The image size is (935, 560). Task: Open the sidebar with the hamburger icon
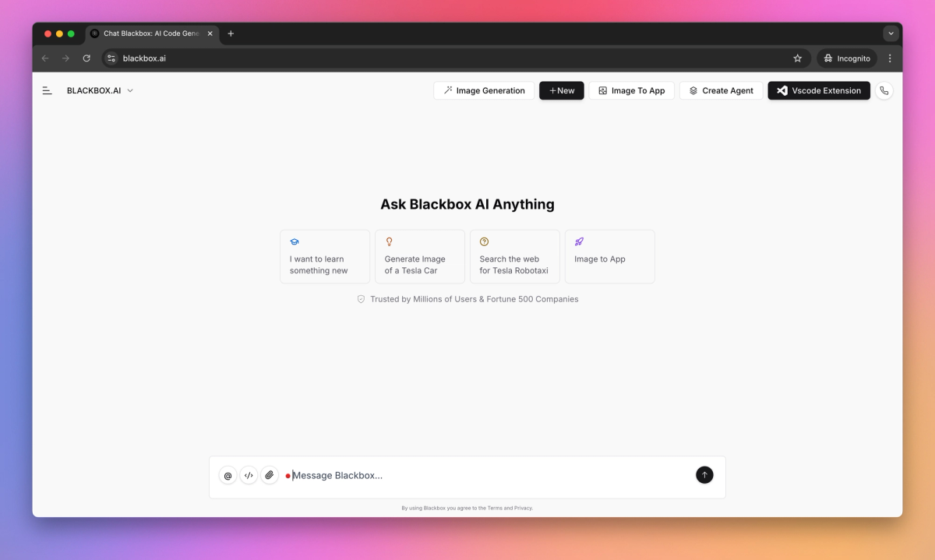coord(47,90)
